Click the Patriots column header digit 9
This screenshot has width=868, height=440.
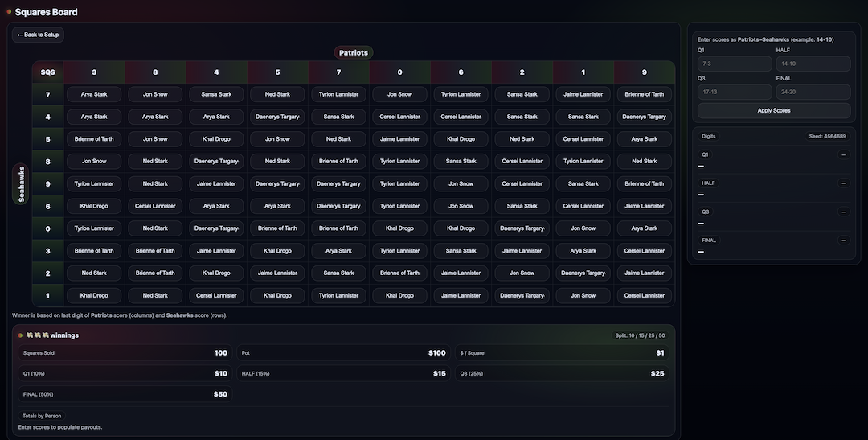pos(645,72)
